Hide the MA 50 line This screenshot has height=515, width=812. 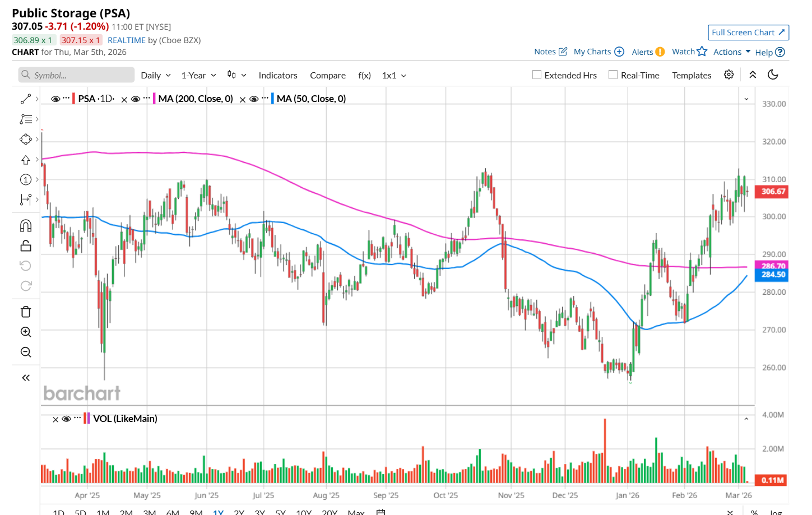pos(254,99)
